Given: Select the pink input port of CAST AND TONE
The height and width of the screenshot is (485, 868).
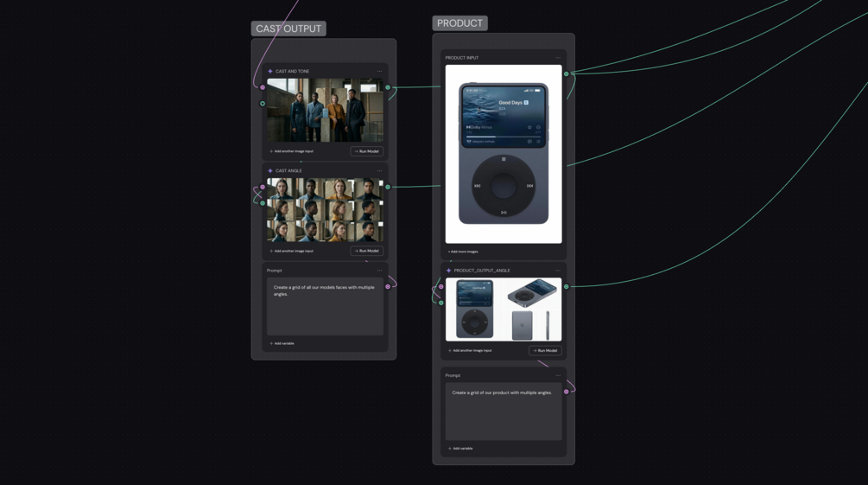Looking at the screenshot, I should click(263, 87).
